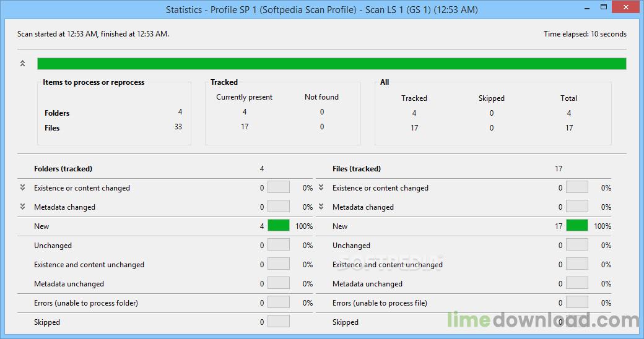Screen dimensions: 644x339
Task: Click the Folders Skipped empty bar
Action: (x=279, y=321)
